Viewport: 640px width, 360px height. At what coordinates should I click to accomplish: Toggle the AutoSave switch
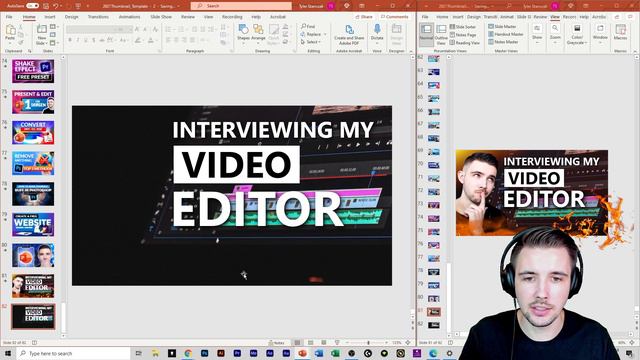(x=32, y=6)
